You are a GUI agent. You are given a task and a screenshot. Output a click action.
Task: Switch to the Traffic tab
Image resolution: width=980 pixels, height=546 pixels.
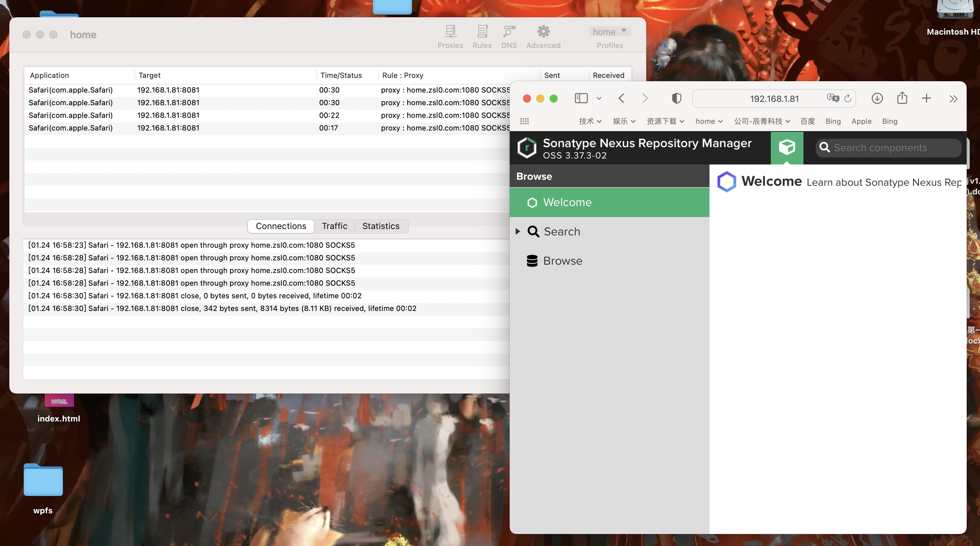pyautogui.click(x=334, y=225)
